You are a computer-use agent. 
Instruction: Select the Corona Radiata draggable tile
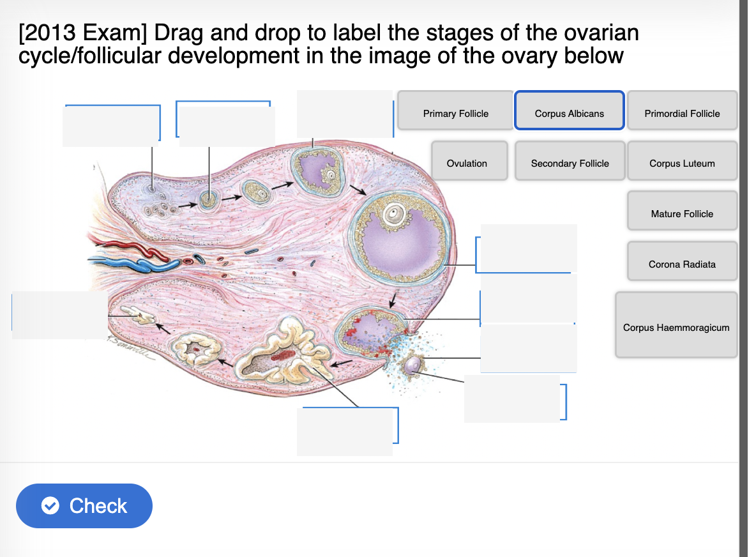682,263
